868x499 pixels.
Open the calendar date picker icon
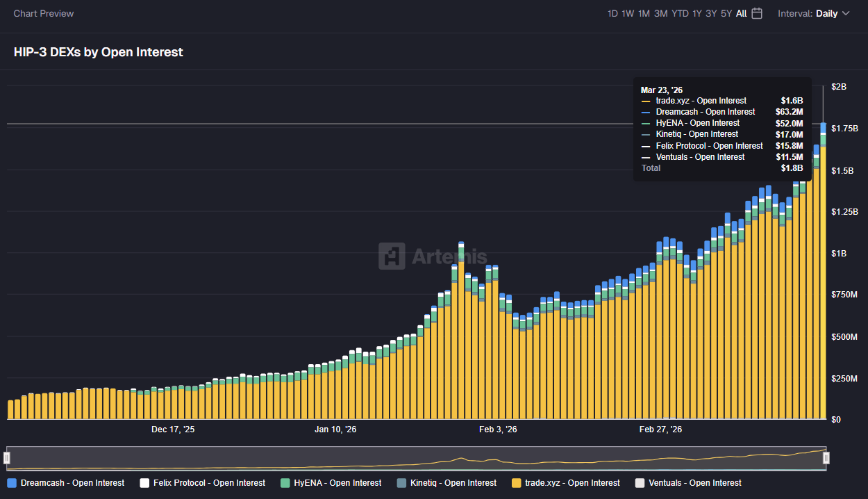pyautogui.click(x=756, y=13)
